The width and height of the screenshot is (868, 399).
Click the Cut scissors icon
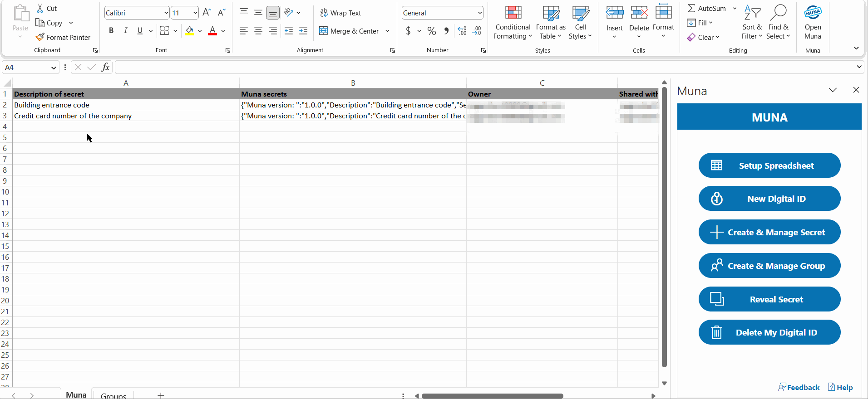click(40, 8)
